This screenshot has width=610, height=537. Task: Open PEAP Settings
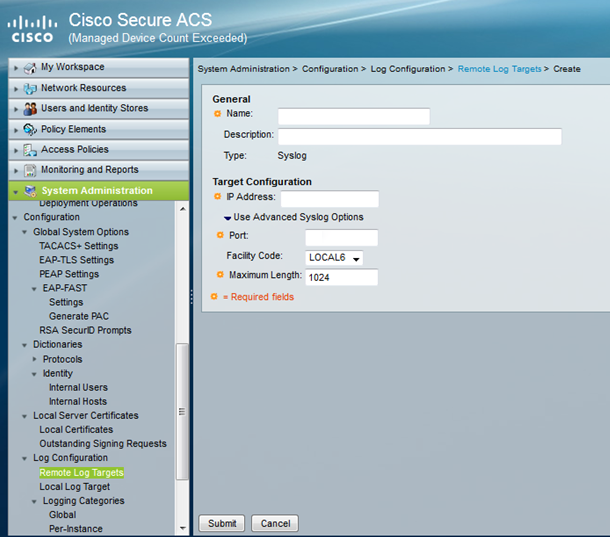pos(69,274)
